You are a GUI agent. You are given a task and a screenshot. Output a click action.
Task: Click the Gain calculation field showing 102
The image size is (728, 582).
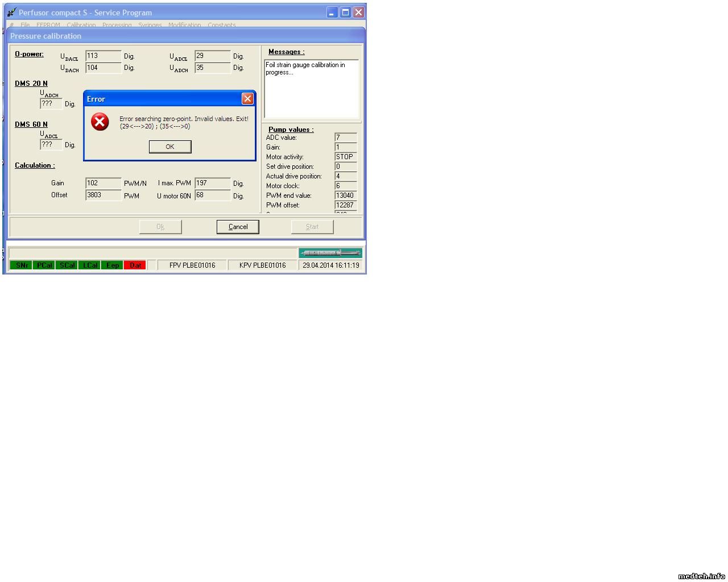[103, 183]
